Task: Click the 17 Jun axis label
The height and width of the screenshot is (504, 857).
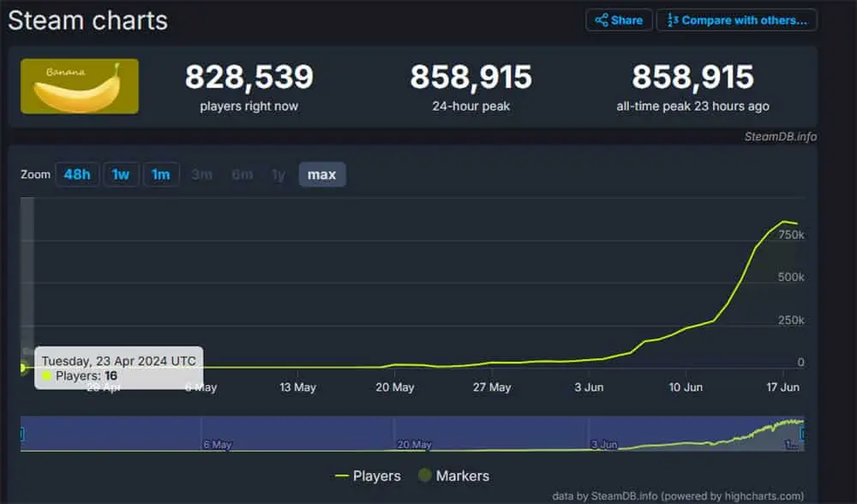Action: point(782,387)
